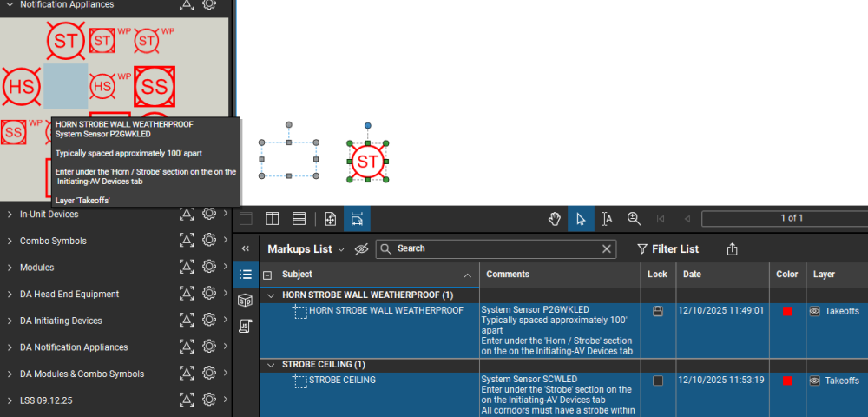Open Notification Appliances tool set gear settings
This screenshot has height=417, width=868.
tap(208, 4)
